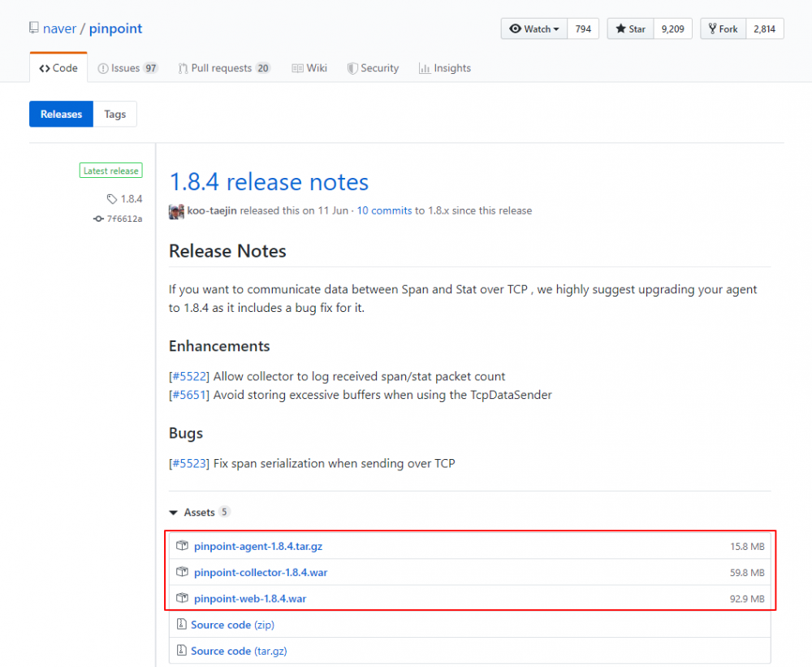Star the pinpoint repository

pyautogui.click(x=631, y=29)
